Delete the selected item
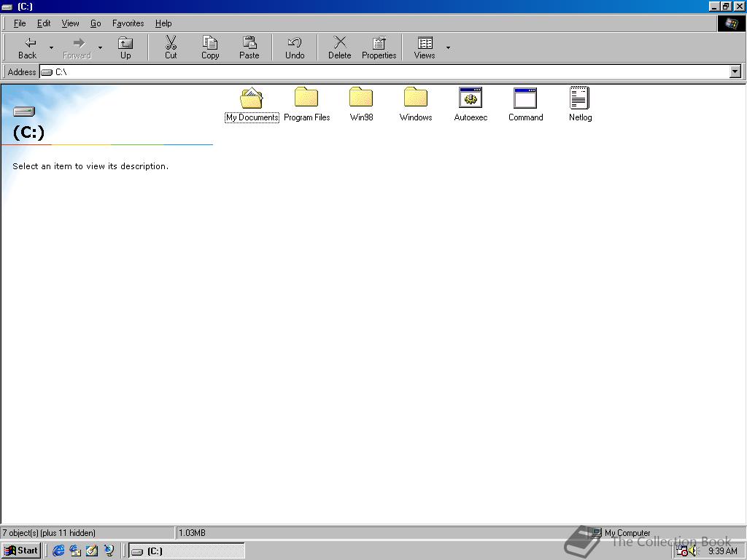The height and width of the screenshot is (560, 747). click(x=340, y=47)
